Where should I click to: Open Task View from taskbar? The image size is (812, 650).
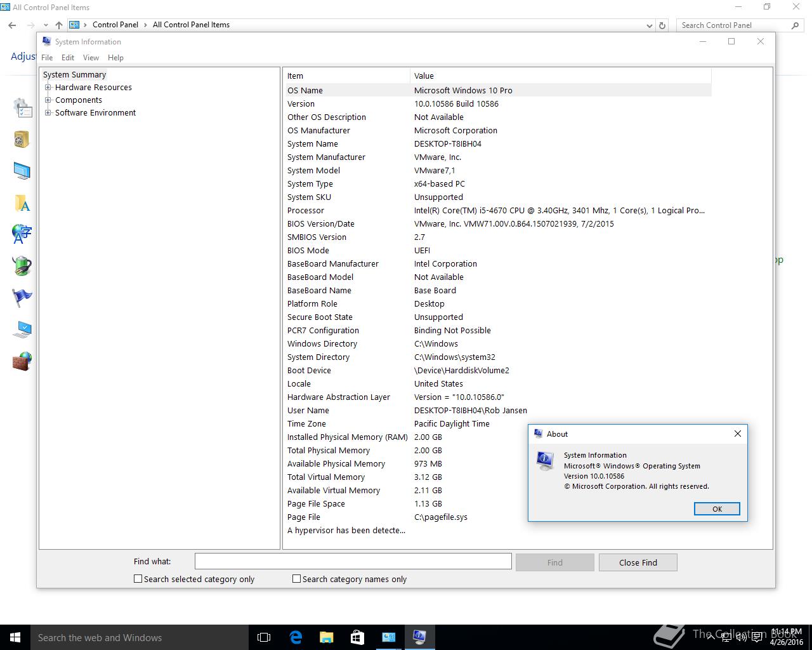point(264,637)
